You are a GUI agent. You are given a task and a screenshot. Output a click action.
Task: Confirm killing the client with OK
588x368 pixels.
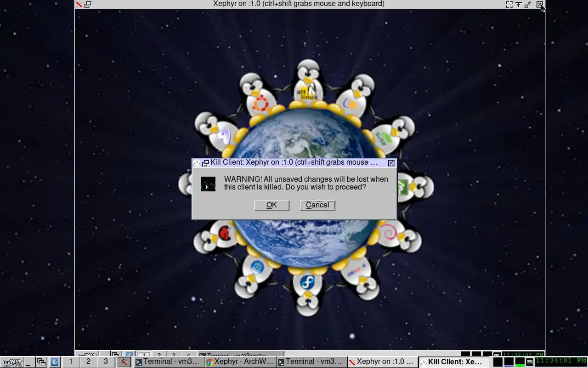[x=271, y=205]
